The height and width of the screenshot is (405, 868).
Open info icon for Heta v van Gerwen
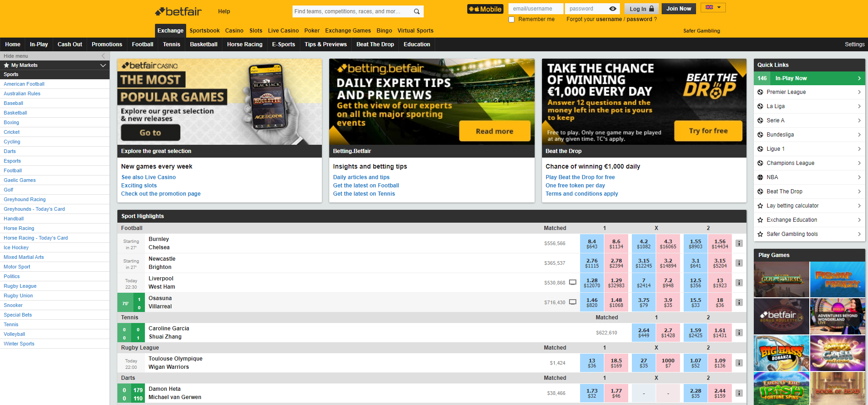pyautogui.click(x=739, y=393)
